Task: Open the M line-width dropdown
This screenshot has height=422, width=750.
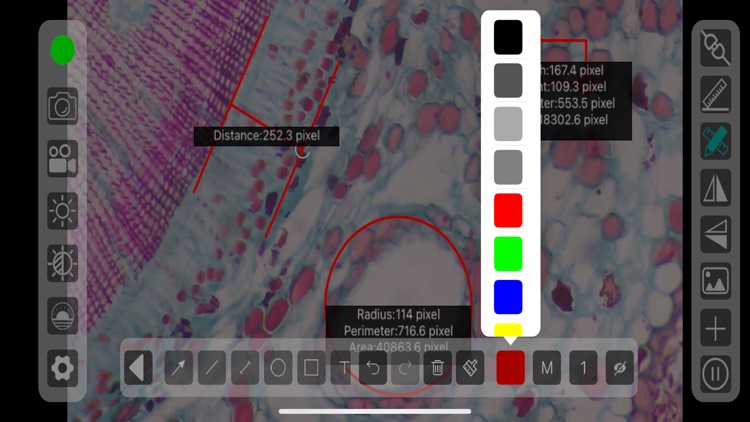Action: click(x=547, y=367)
